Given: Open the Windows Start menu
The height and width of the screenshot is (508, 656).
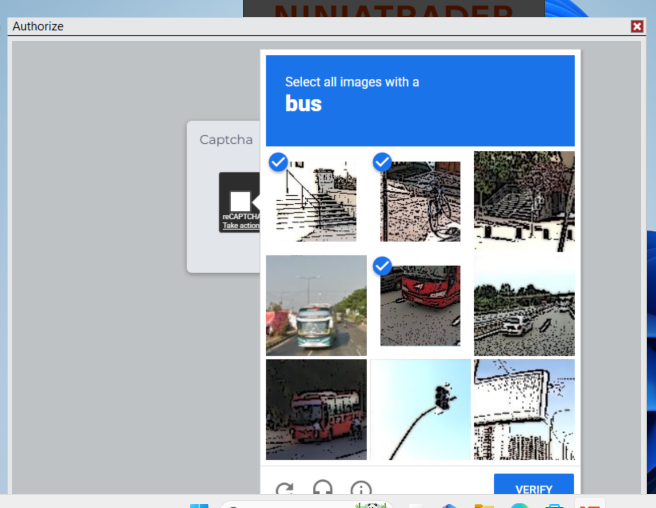Looking at the screenshot, I should coord(199,505).
